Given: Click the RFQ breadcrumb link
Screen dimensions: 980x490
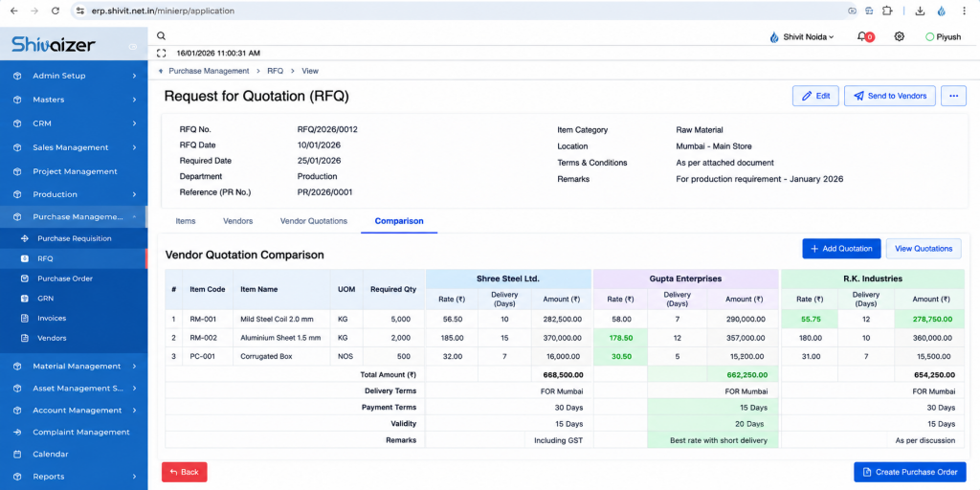Looking at the screenshot, I should click(x=275, y=71).
